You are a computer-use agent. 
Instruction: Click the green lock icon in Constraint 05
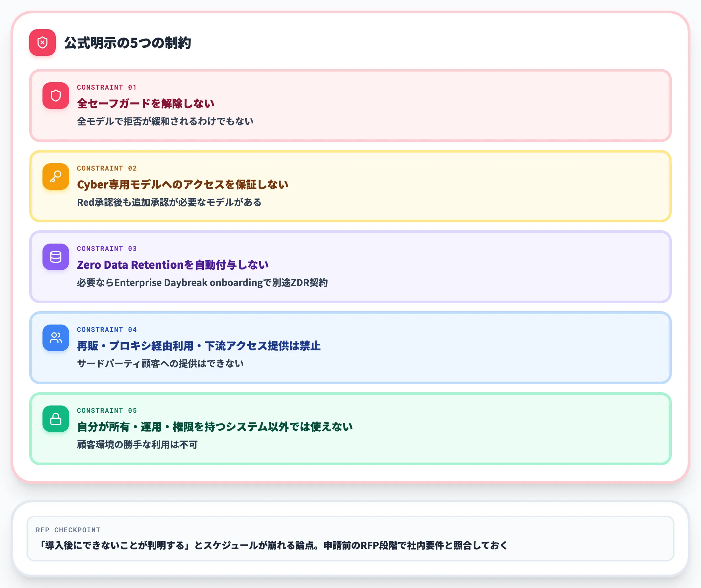point(56,419)
